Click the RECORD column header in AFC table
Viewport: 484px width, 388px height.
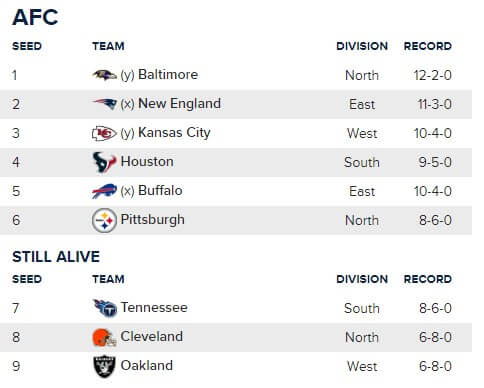click(x=428, y=46)
